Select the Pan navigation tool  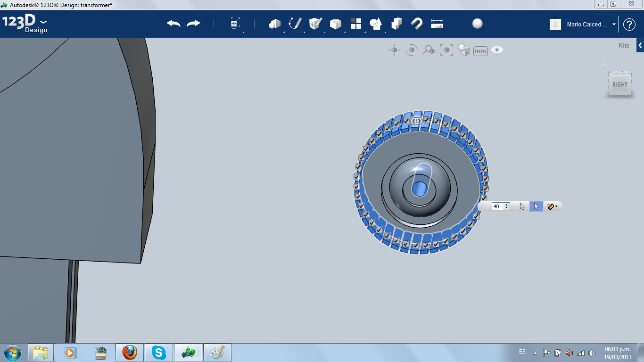(394, 50)
